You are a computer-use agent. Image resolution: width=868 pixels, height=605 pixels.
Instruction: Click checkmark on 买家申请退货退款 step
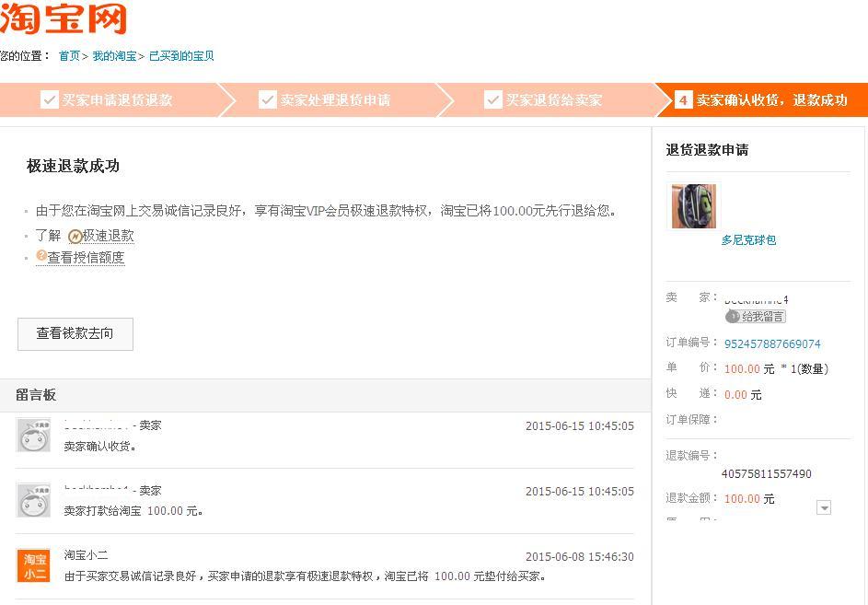pyautogui.click(x=50, y=99)
